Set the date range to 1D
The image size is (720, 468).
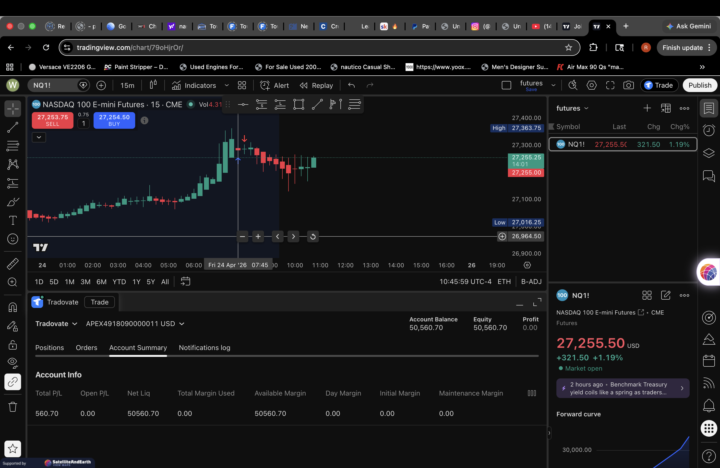[39, 282]
